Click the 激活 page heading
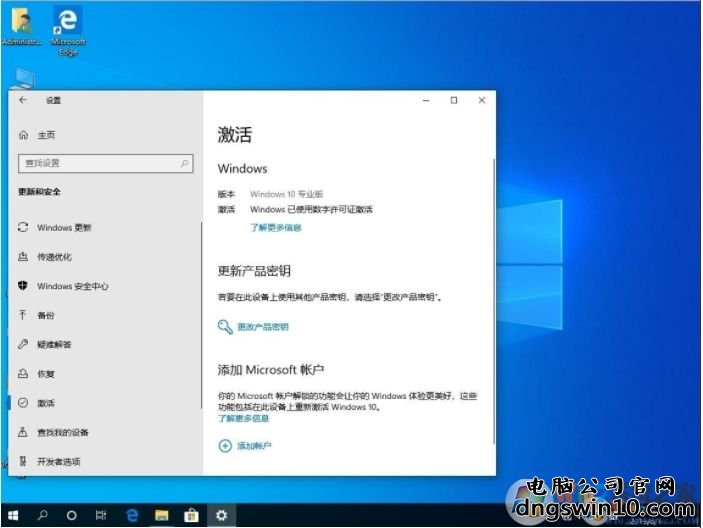This screenshot has height=528, width=703. point(235,134)
